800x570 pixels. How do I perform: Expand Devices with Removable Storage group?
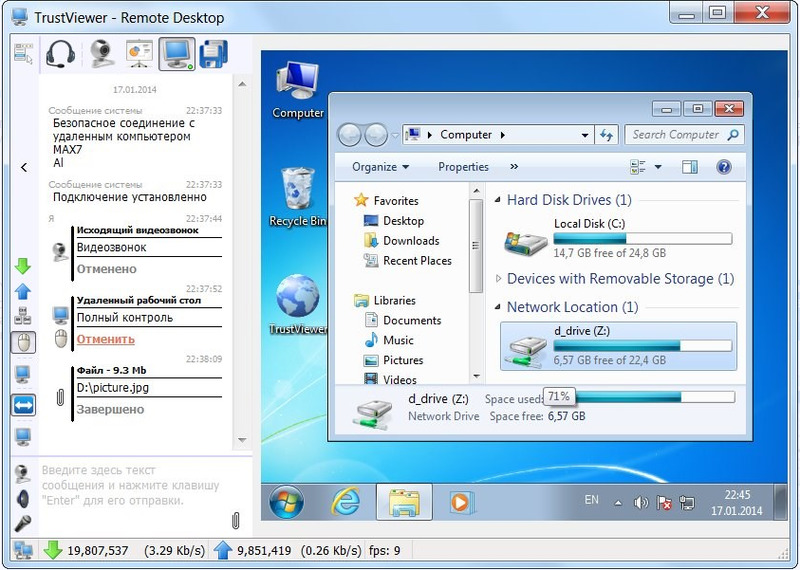(x=498, y=279)
